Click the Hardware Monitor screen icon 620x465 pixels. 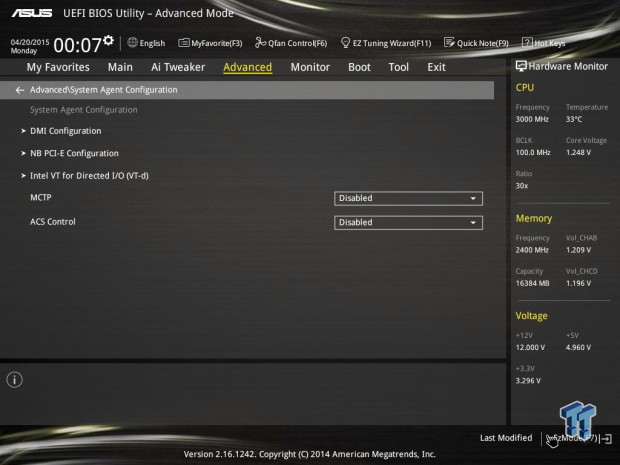click(521, 66)
